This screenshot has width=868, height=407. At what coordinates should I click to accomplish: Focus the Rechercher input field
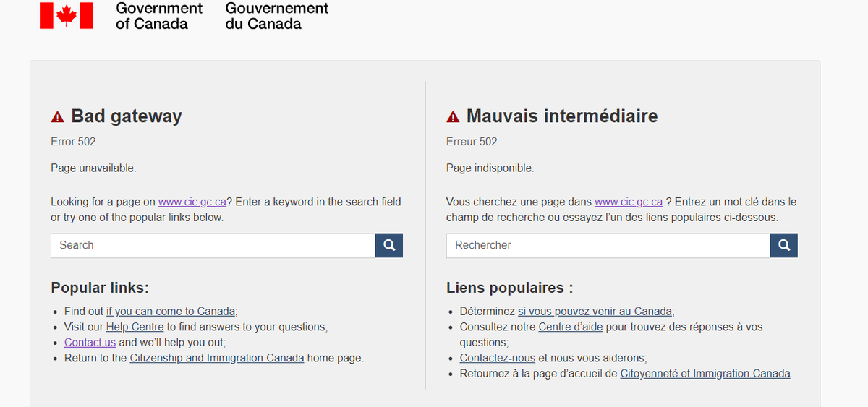(608, 246)
